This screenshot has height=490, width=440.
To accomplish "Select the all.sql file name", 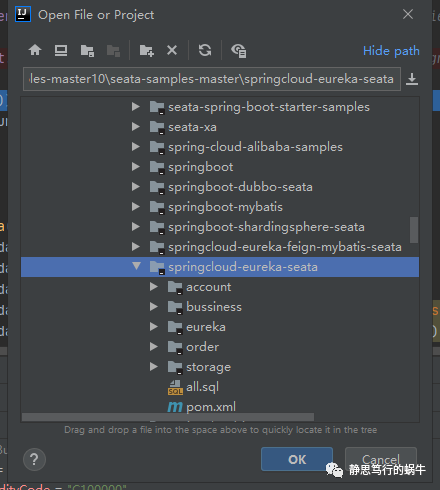I will (203, 387).
